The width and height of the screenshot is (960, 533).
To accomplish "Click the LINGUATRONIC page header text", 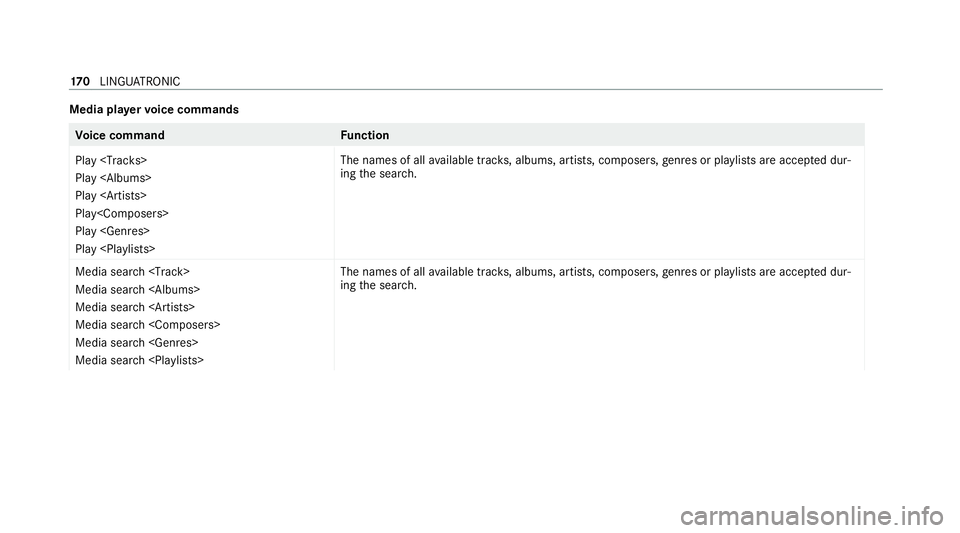I will click(x=140, y=81).
